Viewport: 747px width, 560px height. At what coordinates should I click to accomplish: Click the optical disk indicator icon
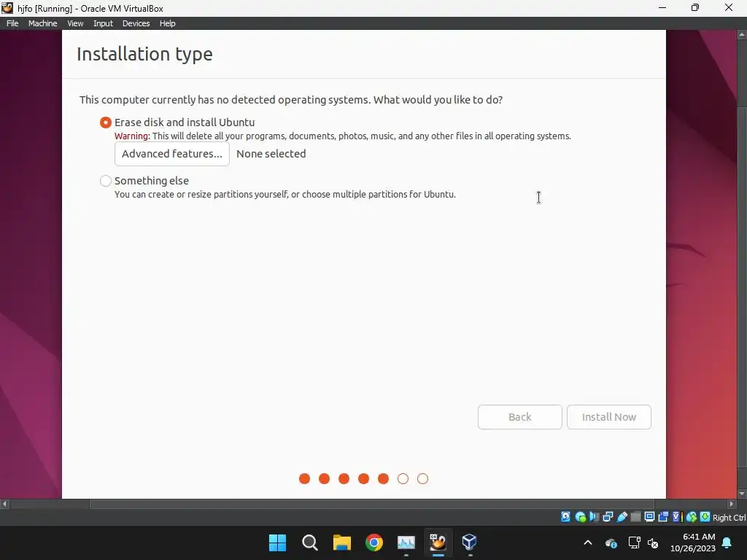click(x=580, y=517)
